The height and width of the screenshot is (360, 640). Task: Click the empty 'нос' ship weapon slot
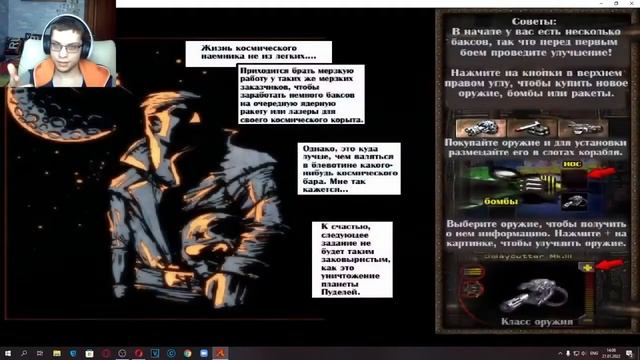pos(573,179)
